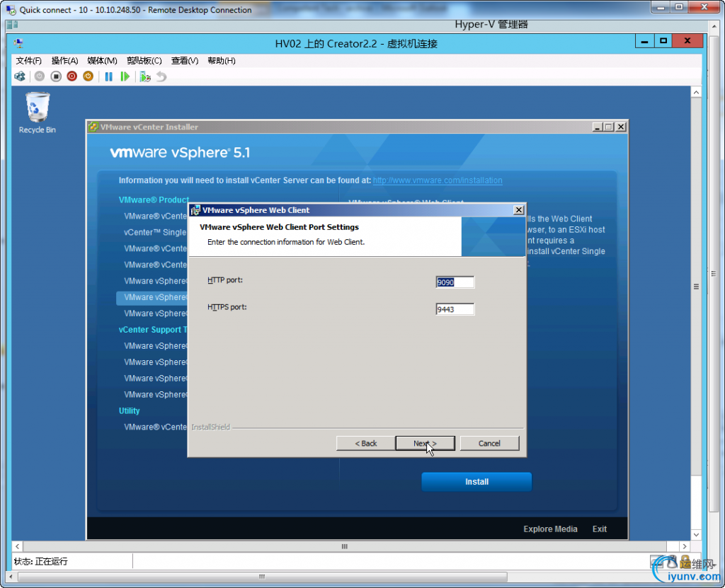725x588 pixels.
Task: Open 文件(F) menu
Action: point(28,61)
